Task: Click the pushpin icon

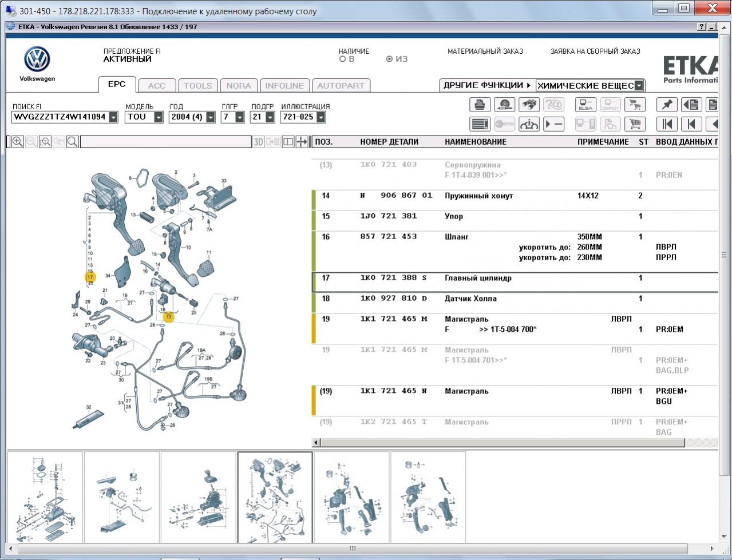Action: click(x=667, y=105)
